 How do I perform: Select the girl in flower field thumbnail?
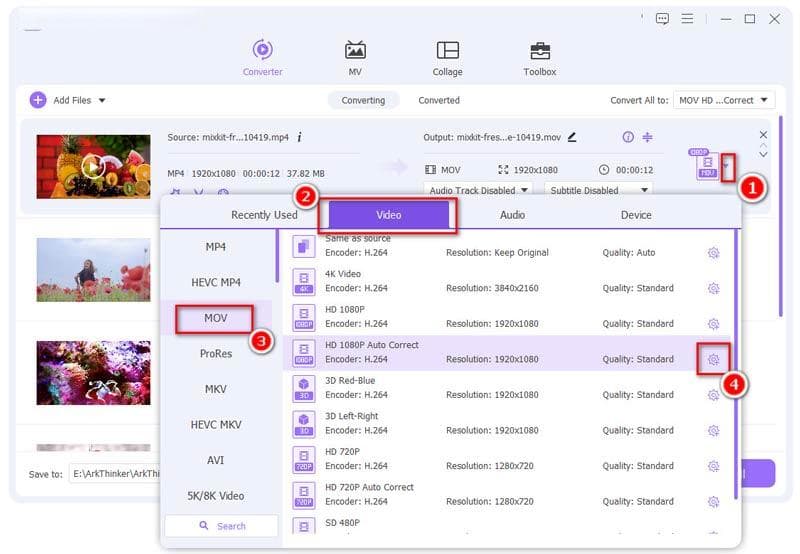(x=93, y=270)
